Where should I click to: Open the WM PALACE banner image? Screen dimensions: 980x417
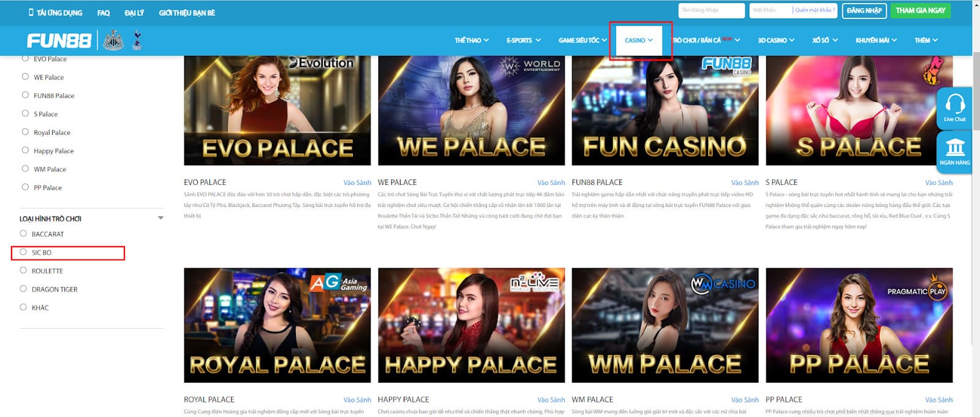point(665,325)
